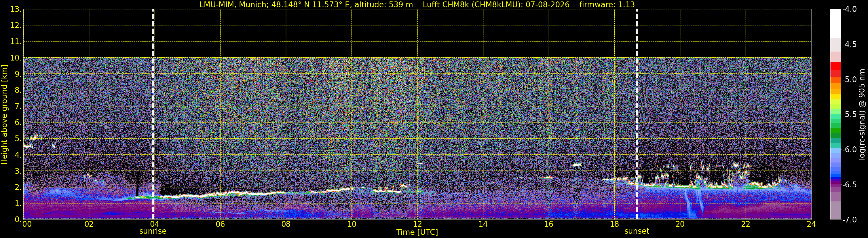Image resolution: width=868 pixels, height=238 pixels.
Task: Click the sunrise label below the time axis
Action: click(x=153, y=231)
